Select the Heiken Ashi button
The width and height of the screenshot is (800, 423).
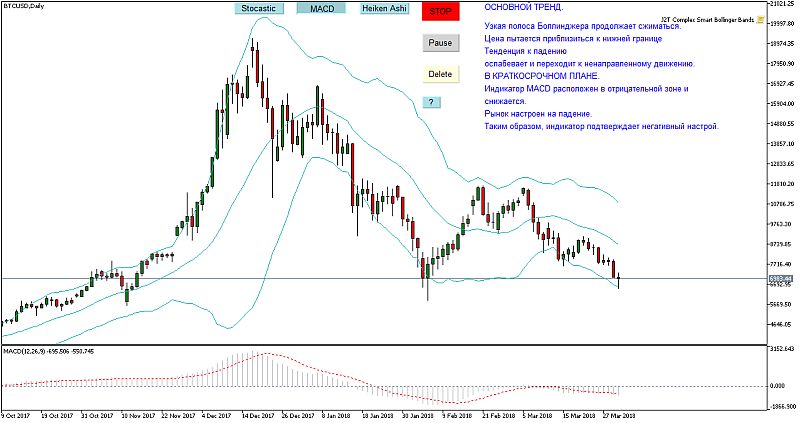(x=384, y=9)
